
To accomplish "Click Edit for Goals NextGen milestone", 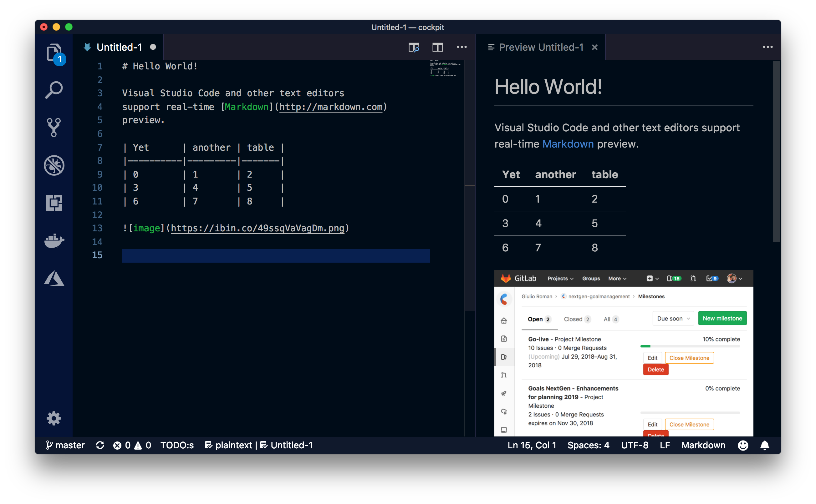I will coord(652,424).
